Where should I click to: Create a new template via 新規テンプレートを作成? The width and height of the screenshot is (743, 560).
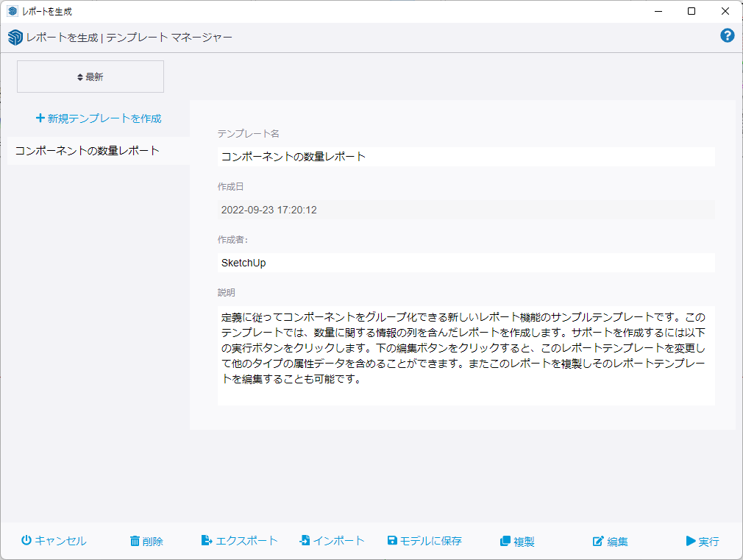(99, 118)
